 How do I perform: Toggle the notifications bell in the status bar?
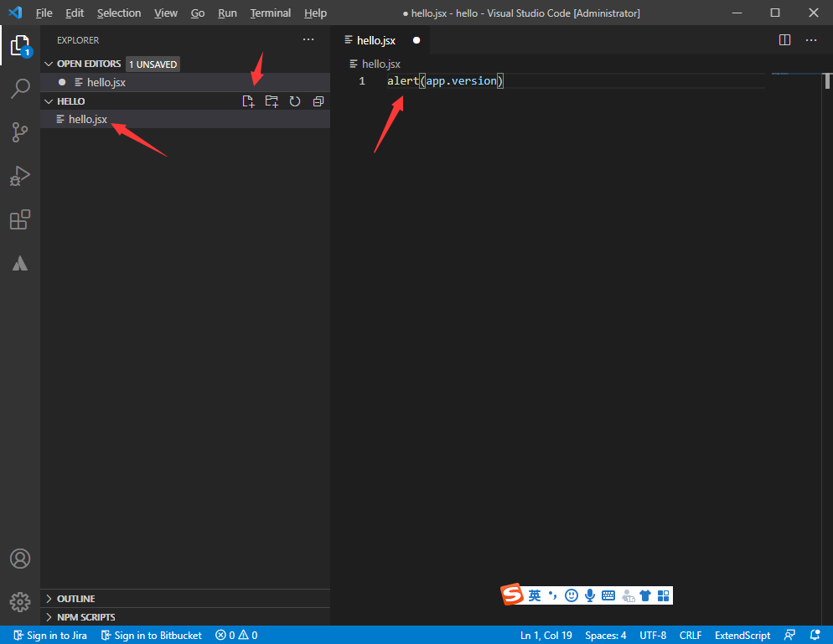814,635
